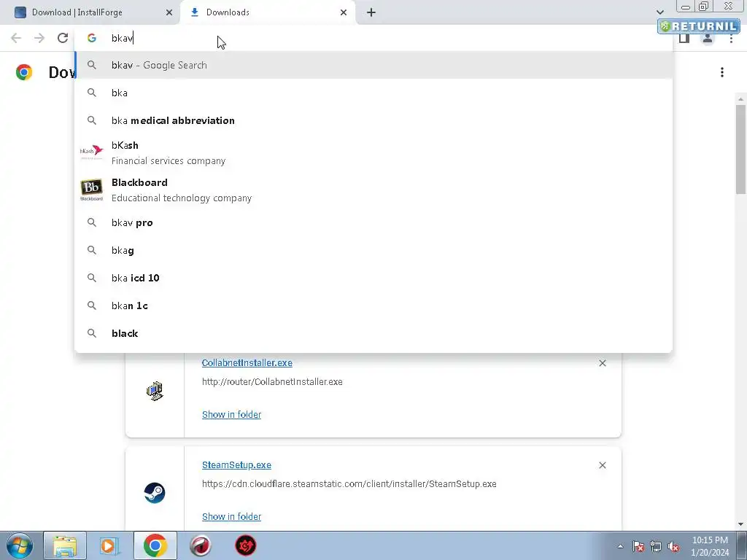Open the red globe taskbar application
Screen dimensions: 747x560
[x=200, y=545]
